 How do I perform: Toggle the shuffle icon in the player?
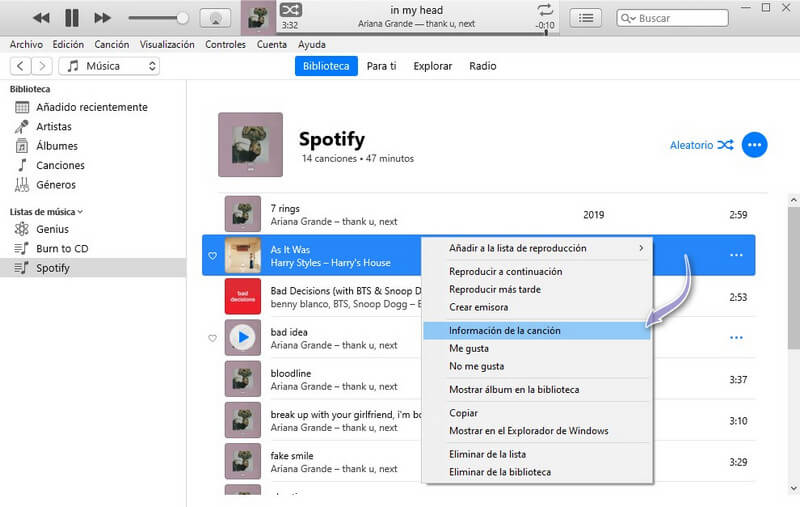tap(291, 10)
